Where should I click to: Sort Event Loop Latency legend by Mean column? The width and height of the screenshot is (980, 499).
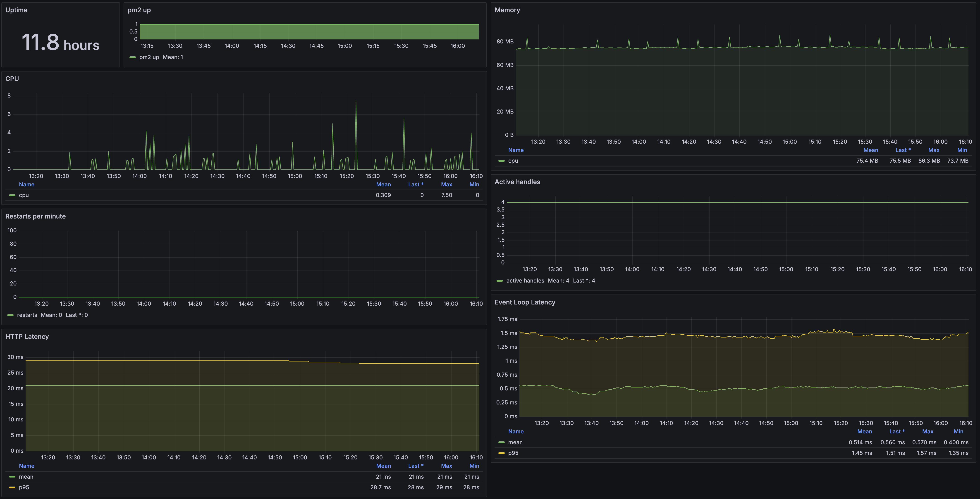click(865, 432)
